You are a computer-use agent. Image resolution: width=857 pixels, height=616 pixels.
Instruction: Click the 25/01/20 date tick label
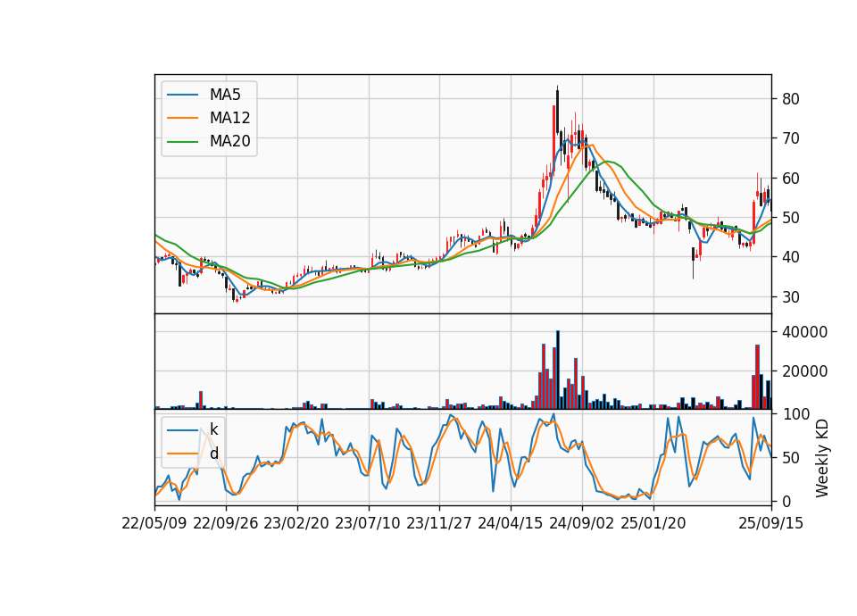653,523
